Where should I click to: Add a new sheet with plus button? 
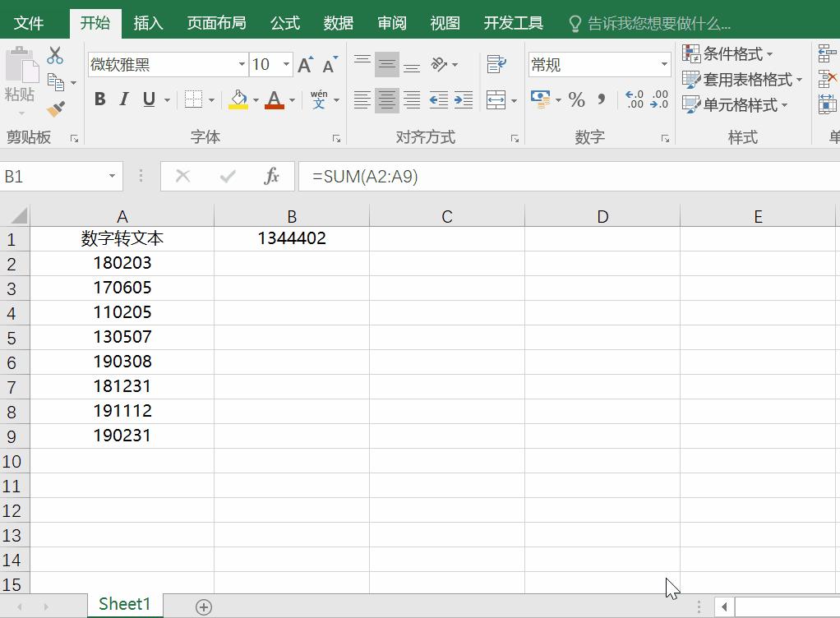click(x=204, y=606)
